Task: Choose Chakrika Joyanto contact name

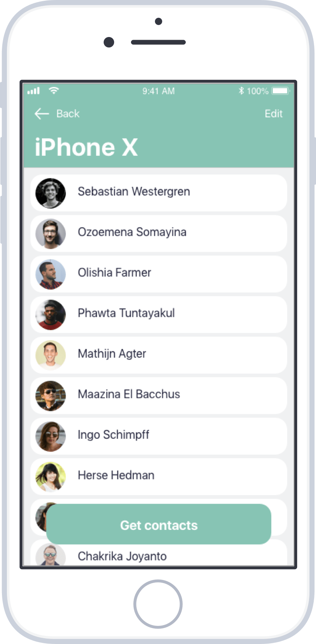Action: (x=122, y=556)
